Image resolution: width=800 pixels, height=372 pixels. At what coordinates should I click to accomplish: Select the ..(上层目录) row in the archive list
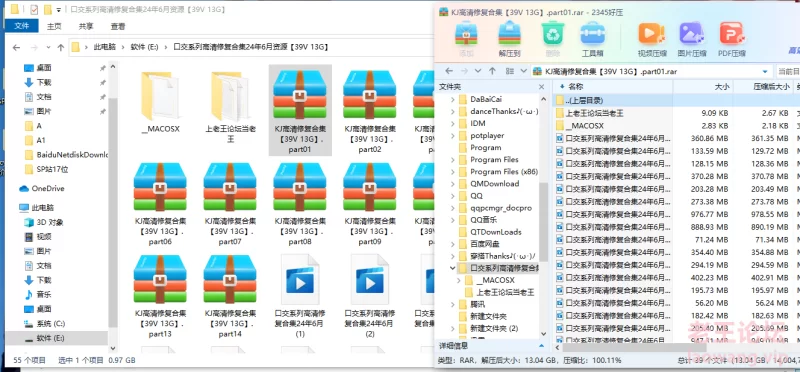(677, 100)
